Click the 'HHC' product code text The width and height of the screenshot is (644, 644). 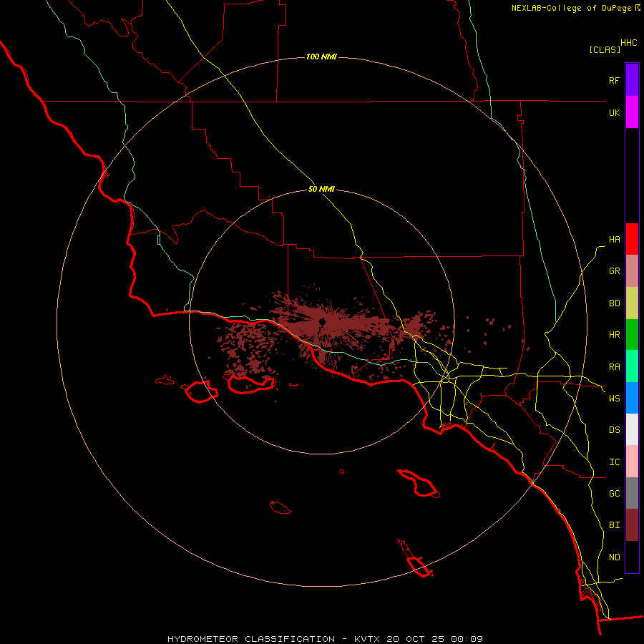[x=628, y=43]
